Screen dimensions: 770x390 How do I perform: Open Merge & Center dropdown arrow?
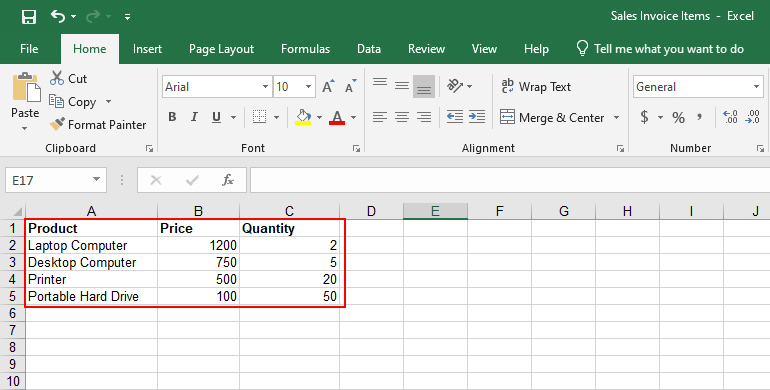(x=616, y=118)
